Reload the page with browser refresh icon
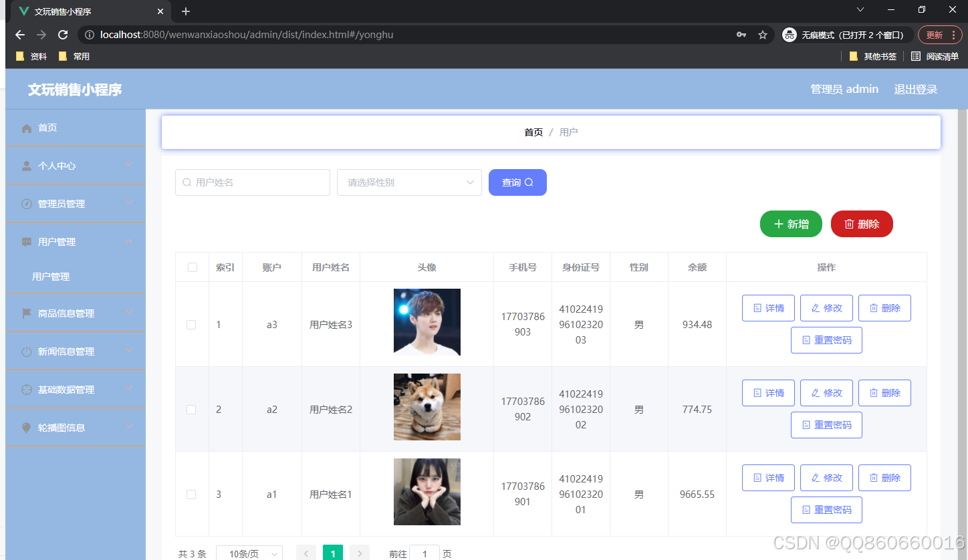968x560 pixels. (63, 35)
